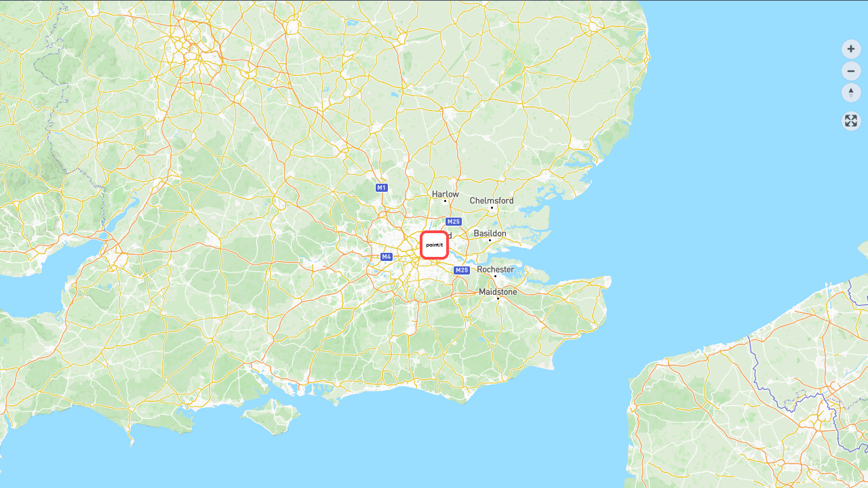
Task: Select the Rochester city label
Action: point(496,269)
